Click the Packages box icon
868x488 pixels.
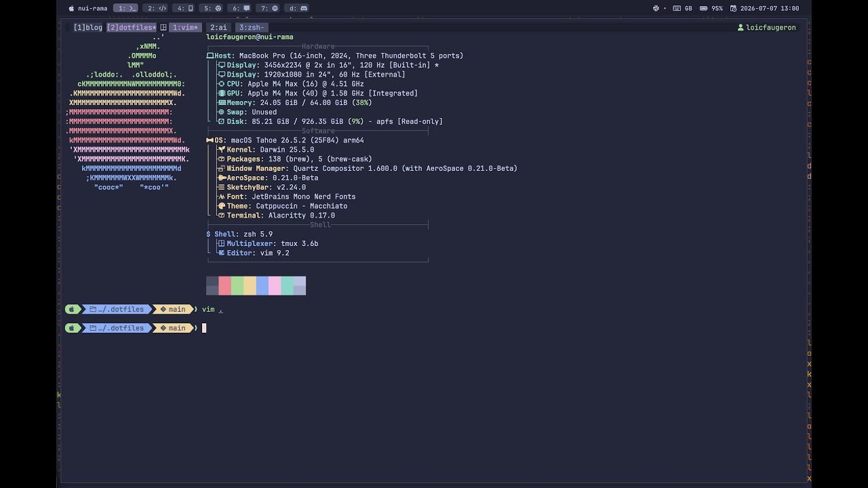click(x=222, y=159)
